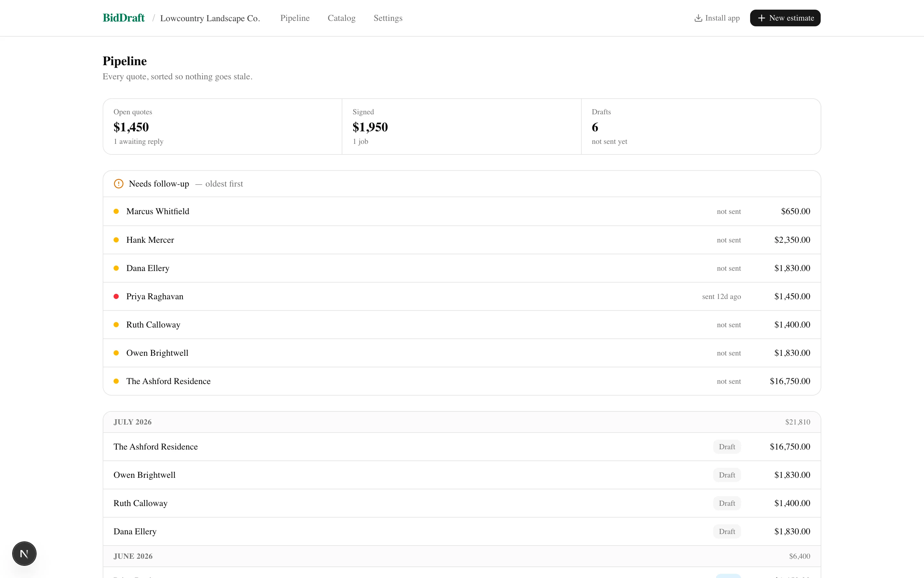Click the Install app text
The image size is (924, 578).
point(722,18)
